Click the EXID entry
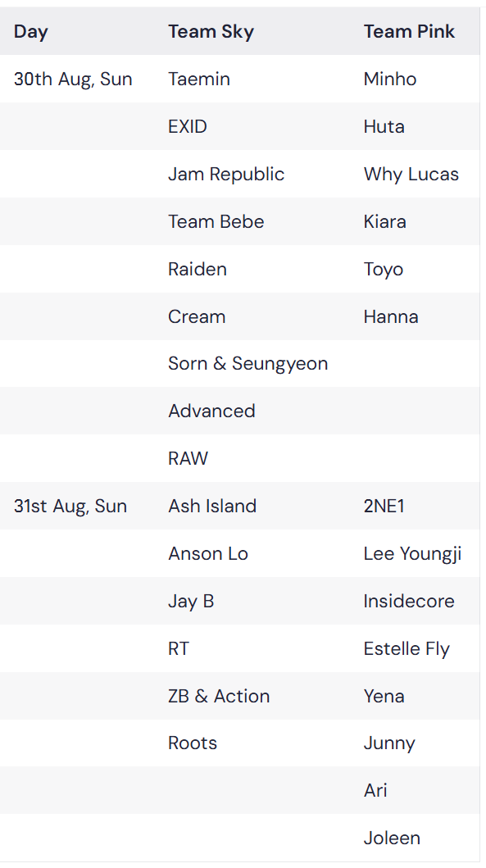 (x=187, y=127)
